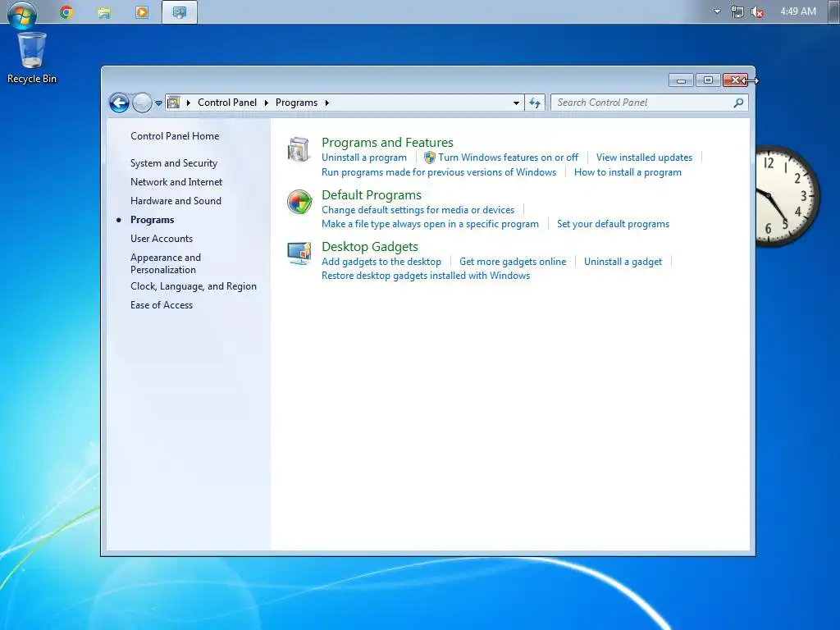The image size is (840, 630).
Task: Click Restore desktop gadgets installed with Windows
Action: (x=426, y=276)
